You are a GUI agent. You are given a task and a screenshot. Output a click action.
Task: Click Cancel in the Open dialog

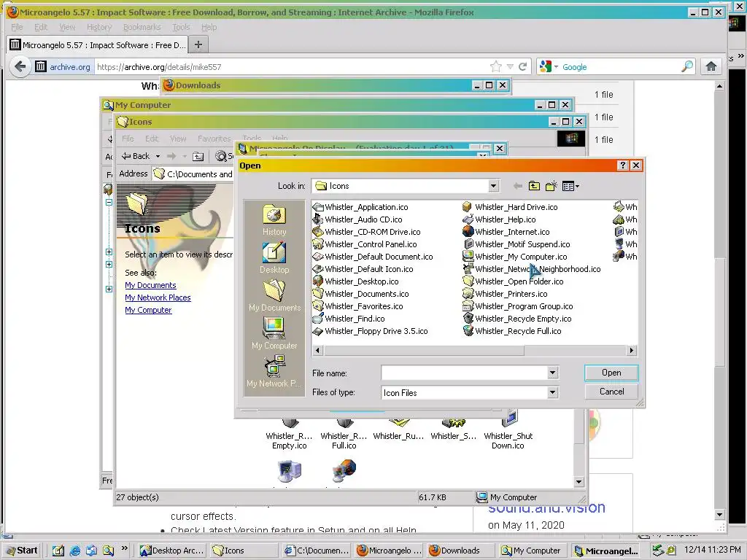coord(611,392)
